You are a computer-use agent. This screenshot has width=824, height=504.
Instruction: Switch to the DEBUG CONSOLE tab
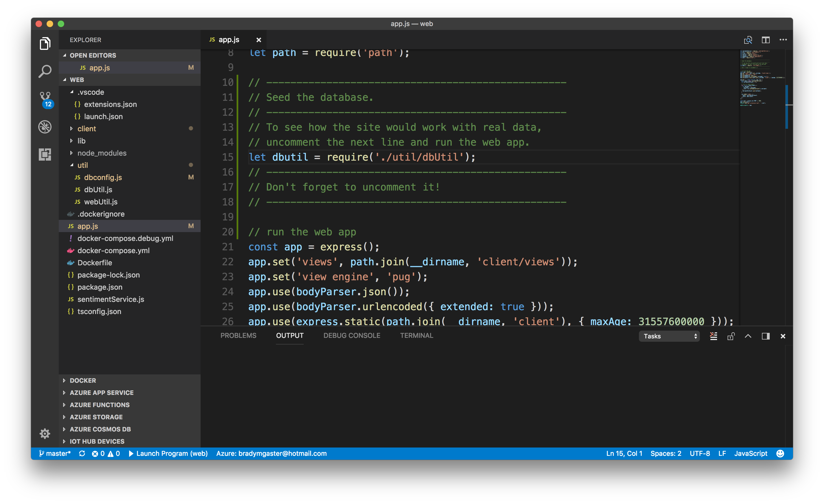pyautogui.click(x=352, y=336)
